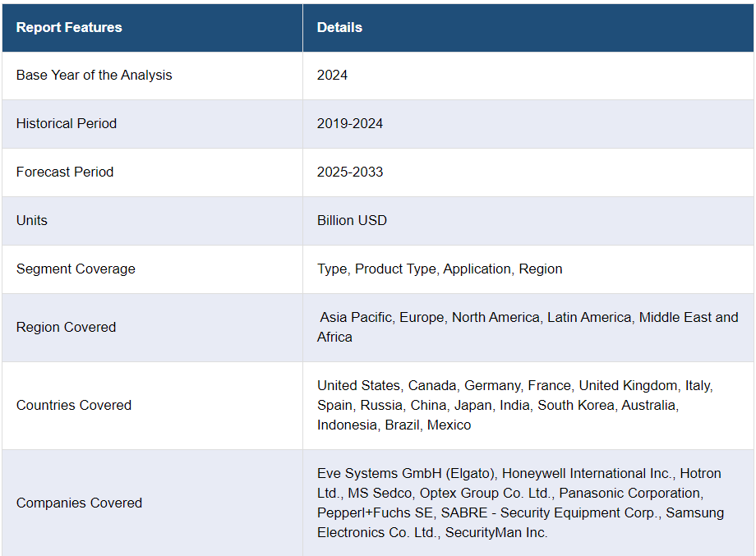This screenshot has width=756, height=556.
Task: Select the Forecast Period row label
Action: tap(65, 172)
